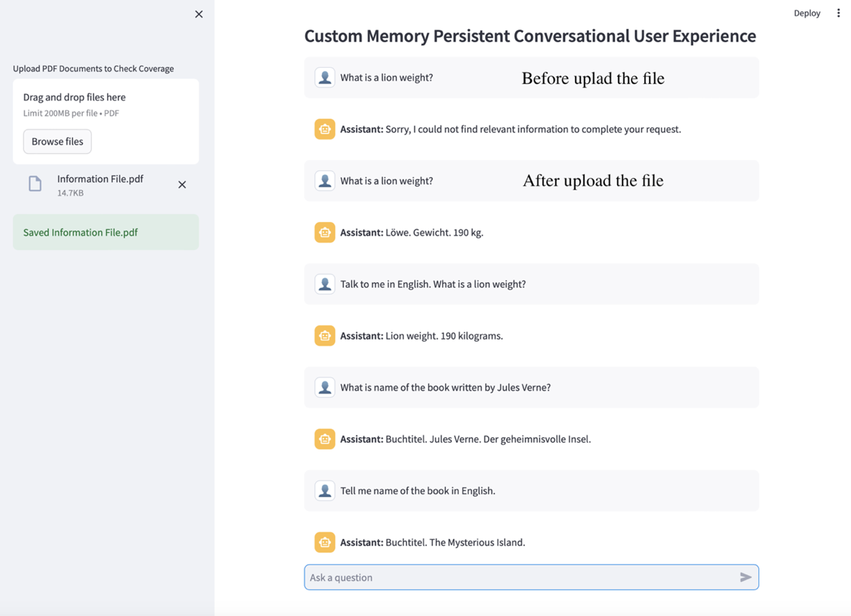Click user avatar beside Jules Verne question

tap(325, 387)
